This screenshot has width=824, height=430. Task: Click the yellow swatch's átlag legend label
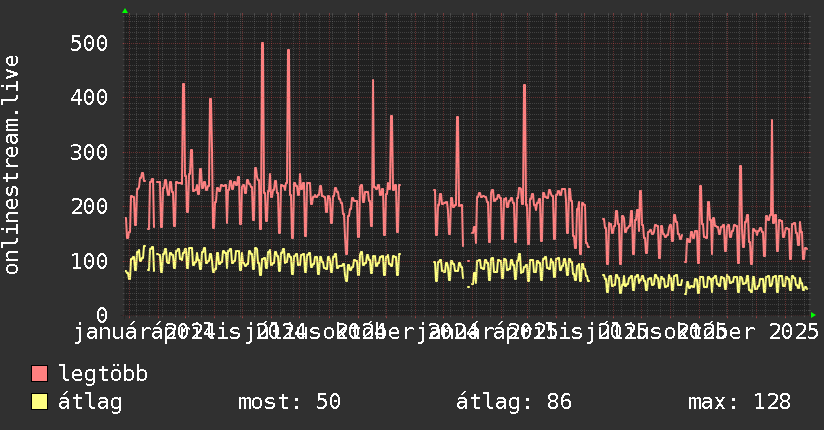[90, 402]
